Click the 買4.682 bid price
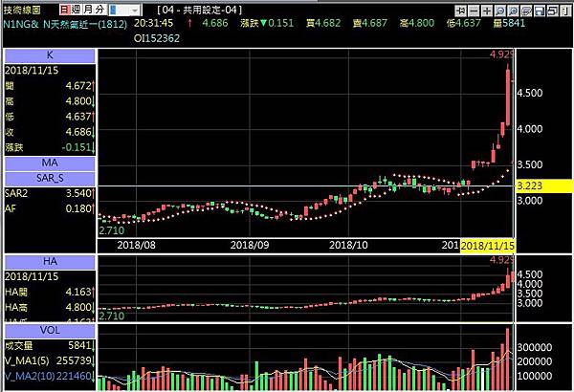The image size is (574, 392). (323, 23)
